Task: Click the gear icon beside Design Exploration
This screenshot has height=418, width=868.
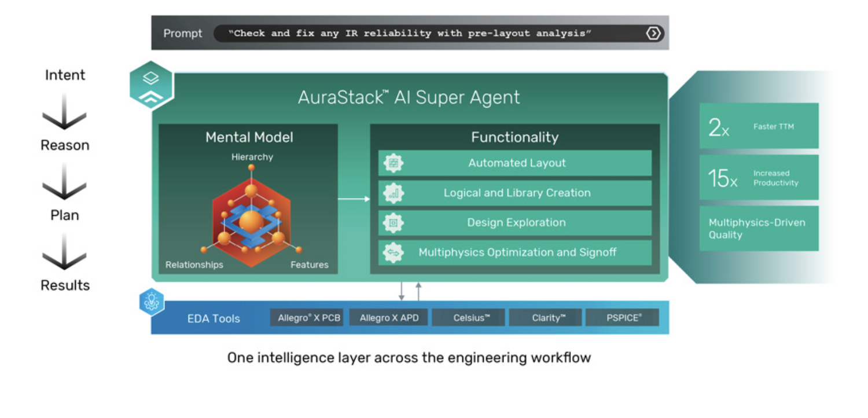Action: 393,223
